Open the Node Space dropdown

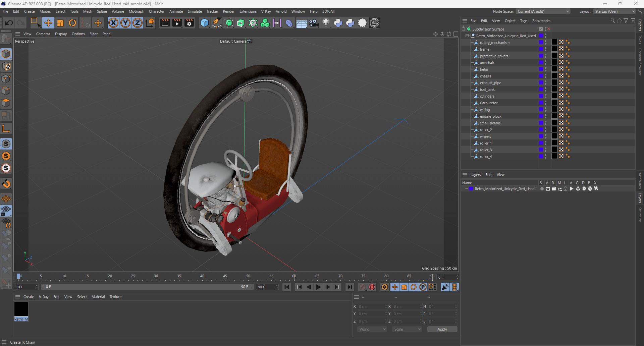(x=543, y=11)
